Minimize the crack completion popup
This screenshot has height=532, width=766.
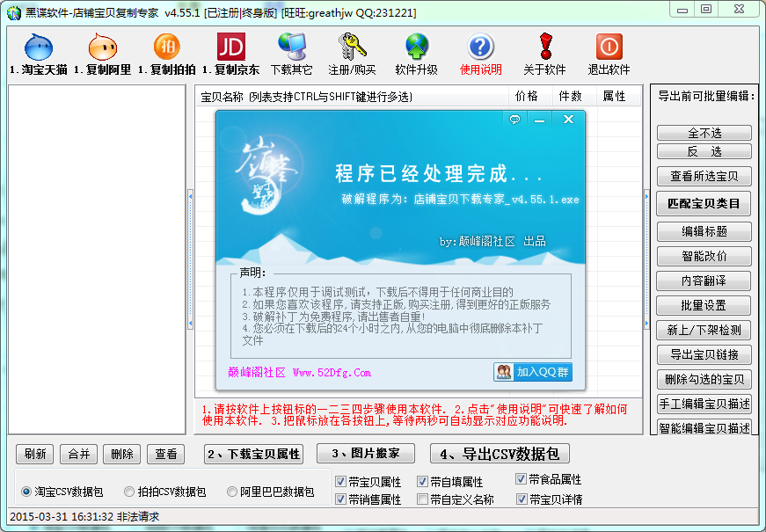[539, 120]
